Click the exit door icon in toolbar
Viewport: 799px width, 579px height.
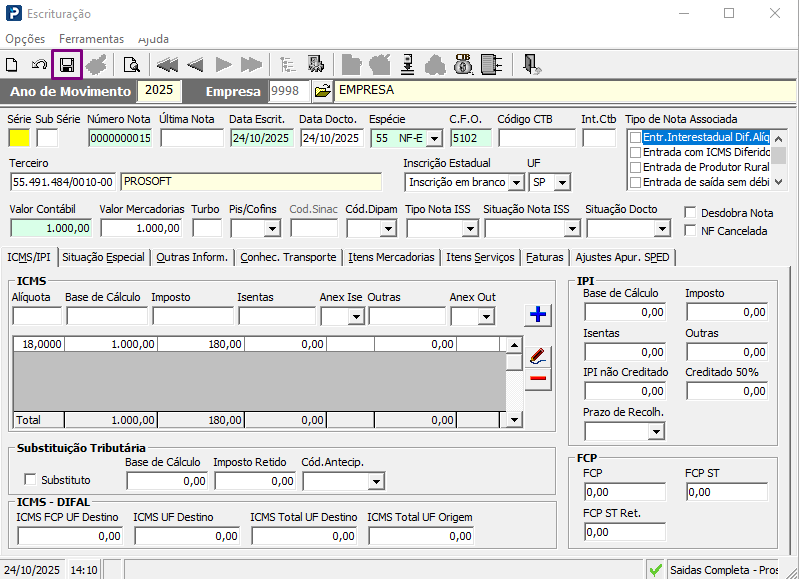tap(532, 65)
